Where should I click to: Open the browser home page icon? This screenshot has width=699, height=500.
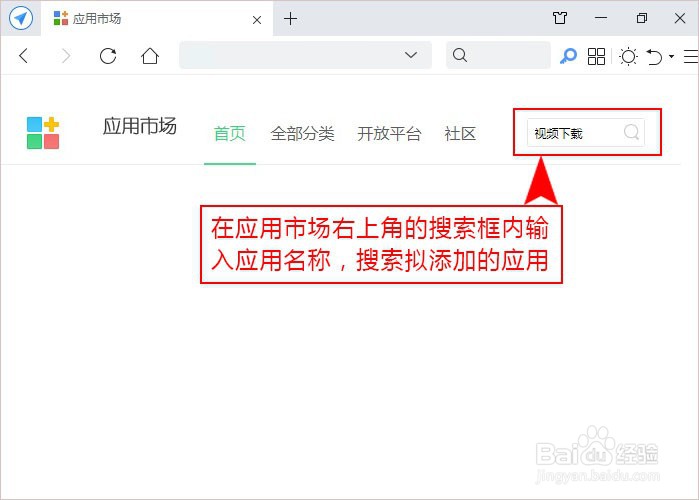[x=150, y=56]
